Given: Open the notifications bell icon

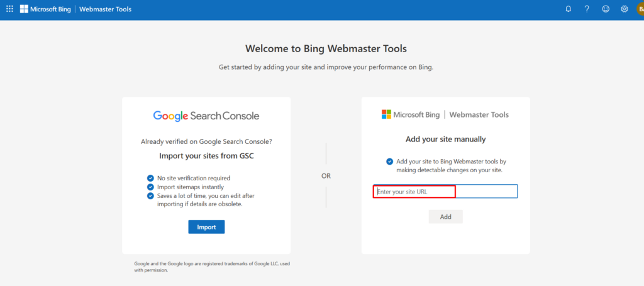Looking at the screenshot, I should point(569,9).
